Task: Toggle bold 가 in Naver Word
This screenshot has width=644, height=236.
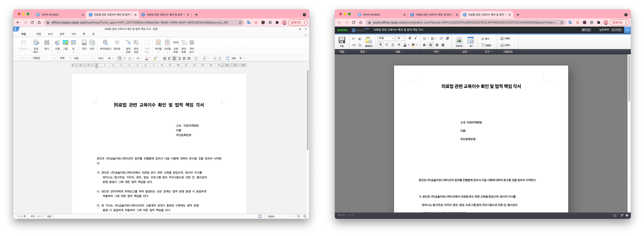Action: pyautogui.click(x=380, y=45)
